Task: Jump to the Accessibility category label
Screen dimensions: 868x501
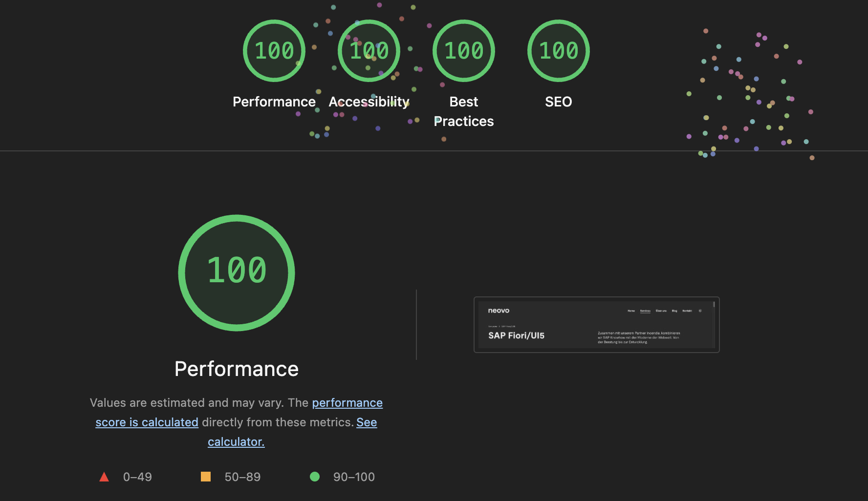Action: 369,102
